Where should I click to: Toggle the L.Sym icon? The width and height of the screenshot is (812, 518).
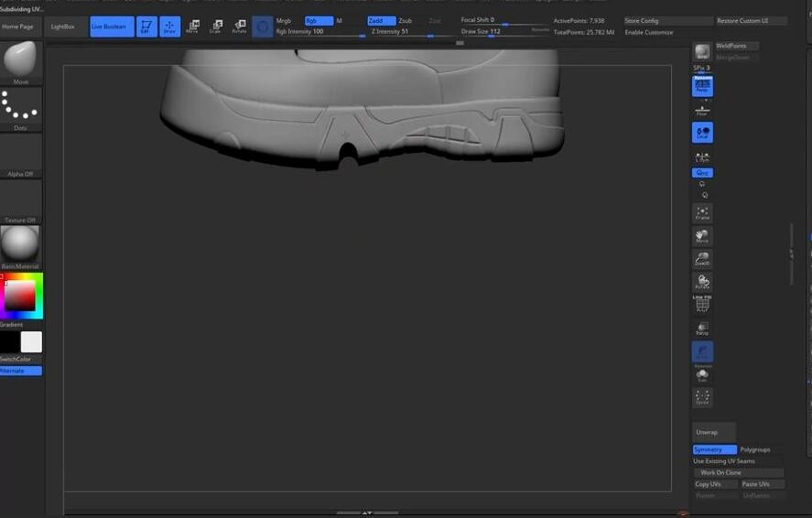click(702, 157)
